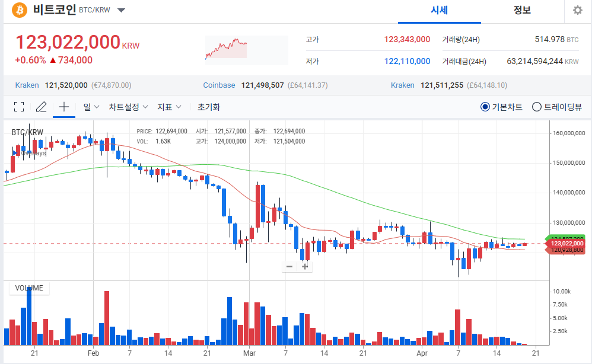592x364 pixels.
Task: Click the VOL 1.63K readout
Action: (154, 142)
